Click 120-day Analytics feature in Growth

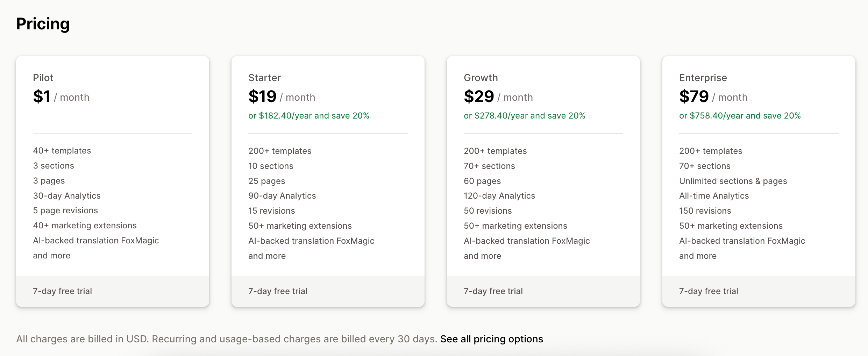coord(499,196)
